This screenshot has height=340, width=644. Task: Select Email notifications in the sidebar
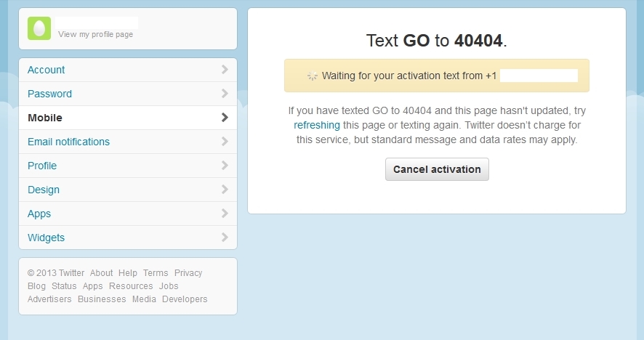coord(68,142)
